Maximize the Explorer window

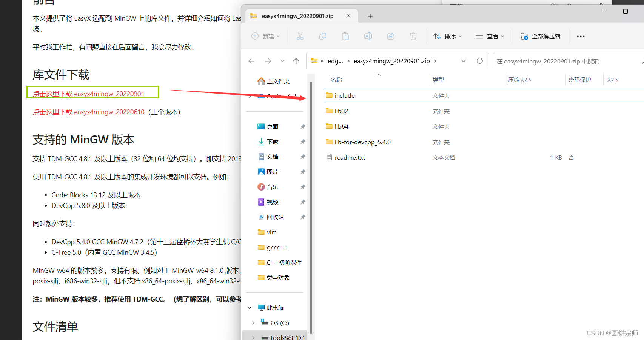pyautogui.click(x=626, y=11)
